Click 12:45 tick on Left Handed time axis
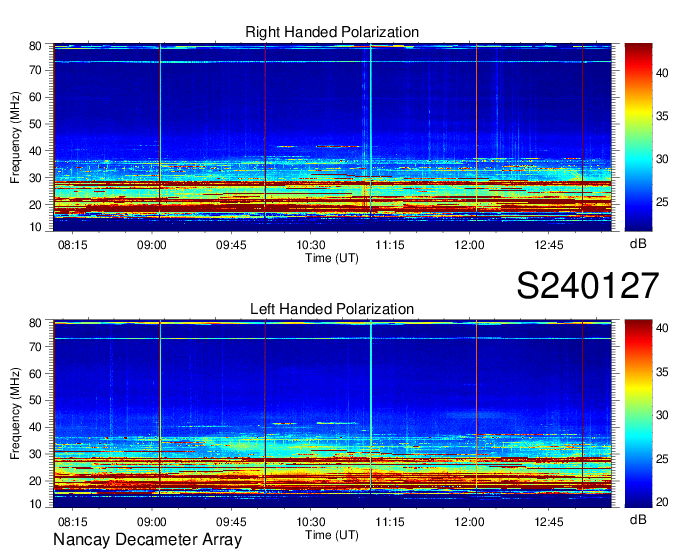Viewport: 680px width, 552px height. (549, 522)
